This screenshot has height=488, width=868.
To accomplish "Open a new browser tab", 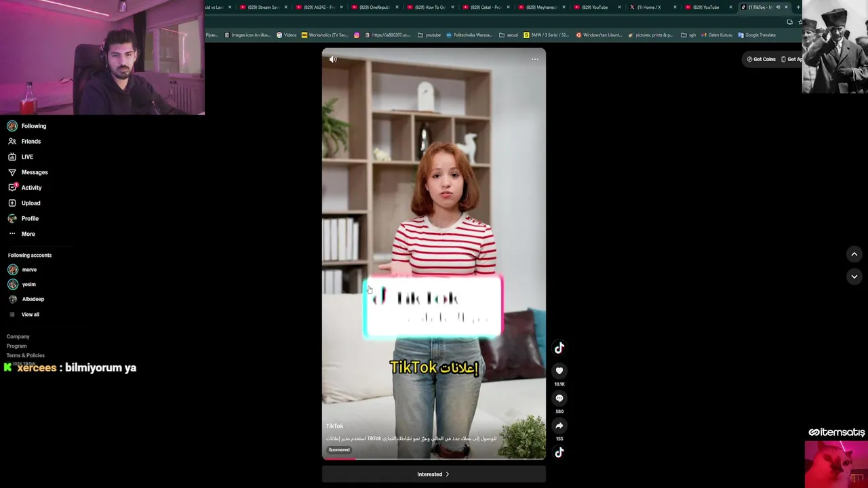I will 798,7.
